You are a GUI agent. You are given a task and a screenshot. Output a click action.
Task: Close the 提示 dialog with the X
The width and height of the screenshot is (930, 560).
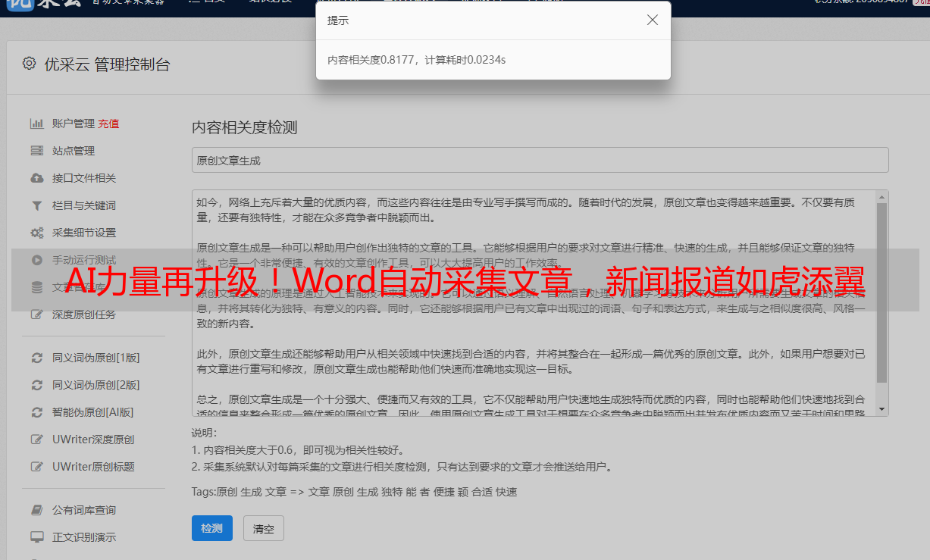click(652, 20)
